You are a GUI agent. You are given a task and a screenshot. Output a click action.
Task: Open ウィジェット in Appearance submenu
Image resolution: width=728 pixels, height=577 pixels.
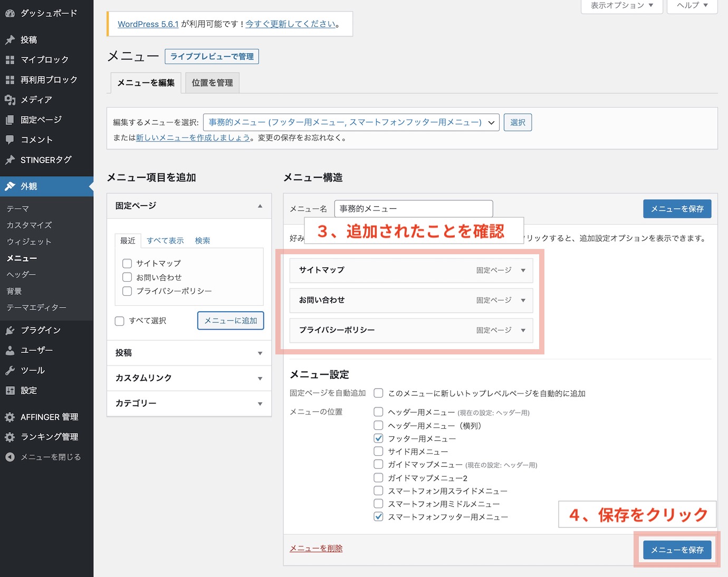[x=29, y=242]
